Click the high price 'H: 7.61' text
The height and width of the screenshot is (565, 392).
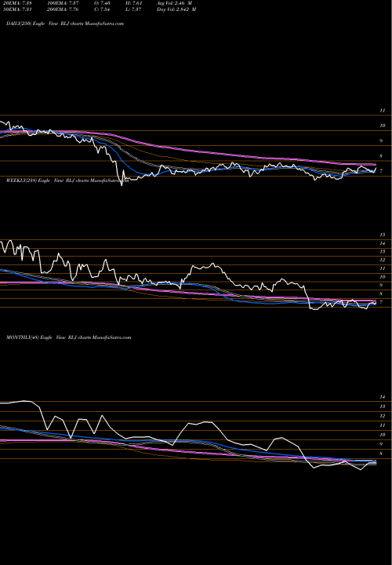(133, 3)
